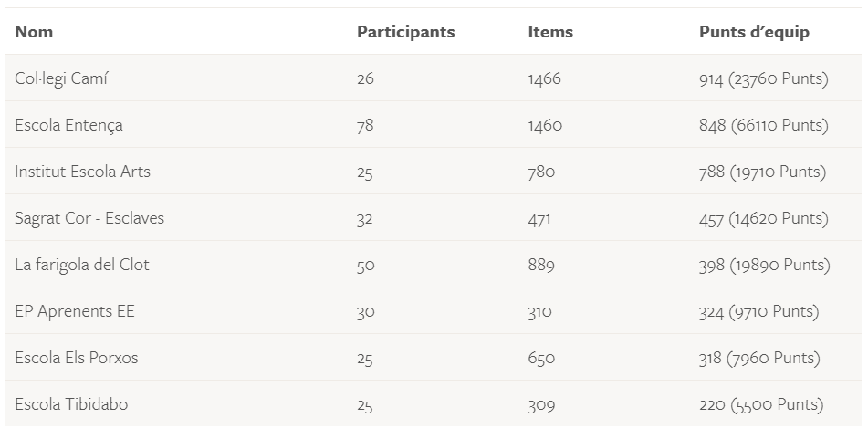868x439 pixels.
Task: Click the 1466 items value
Action: tap(544, 78)
